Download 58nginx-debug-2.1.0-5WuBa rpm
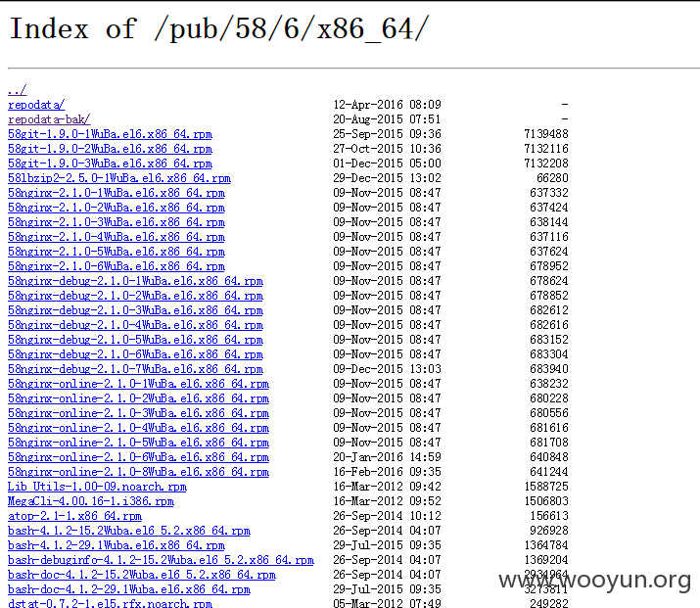 (135, 340)
